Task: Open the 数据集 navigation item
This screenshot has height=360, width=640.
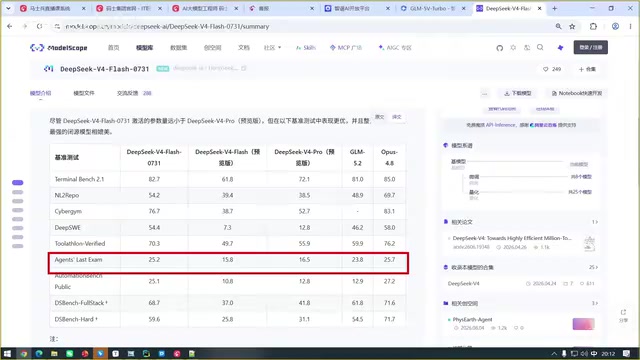Action: (178, 48)
